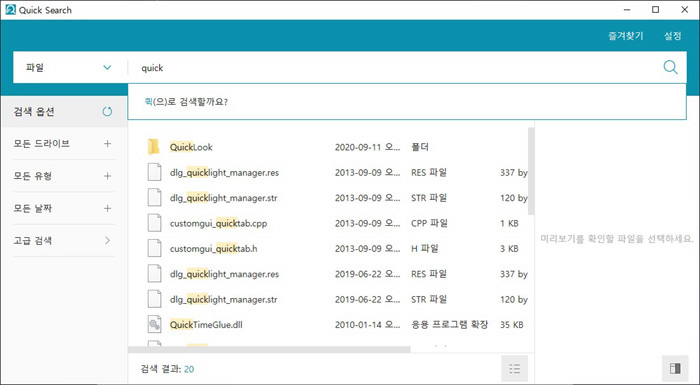Open 고급 검색 chevron
Viewport: 700px width, 385px height.
[107, 241]
